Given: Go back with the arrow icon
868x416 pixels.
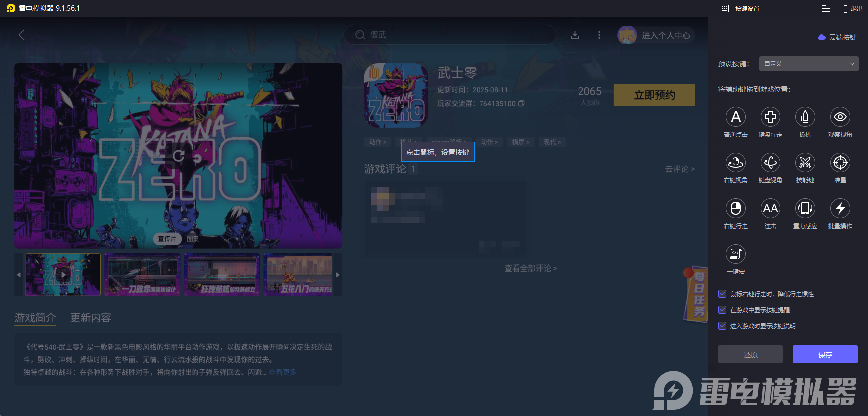Looking at the screenshot, I should (22, 35).
